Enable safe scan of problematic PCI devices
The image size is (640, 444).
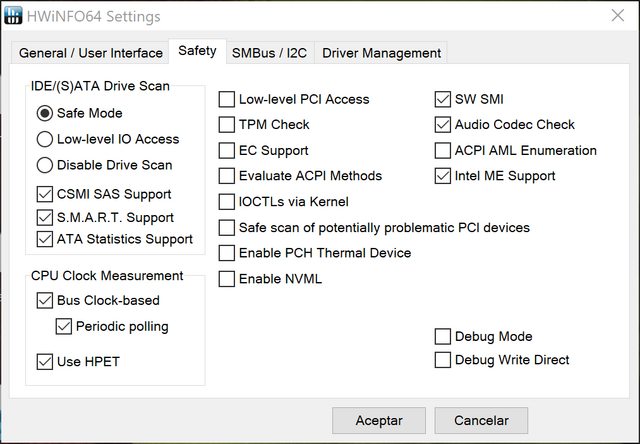pos(227,228)
